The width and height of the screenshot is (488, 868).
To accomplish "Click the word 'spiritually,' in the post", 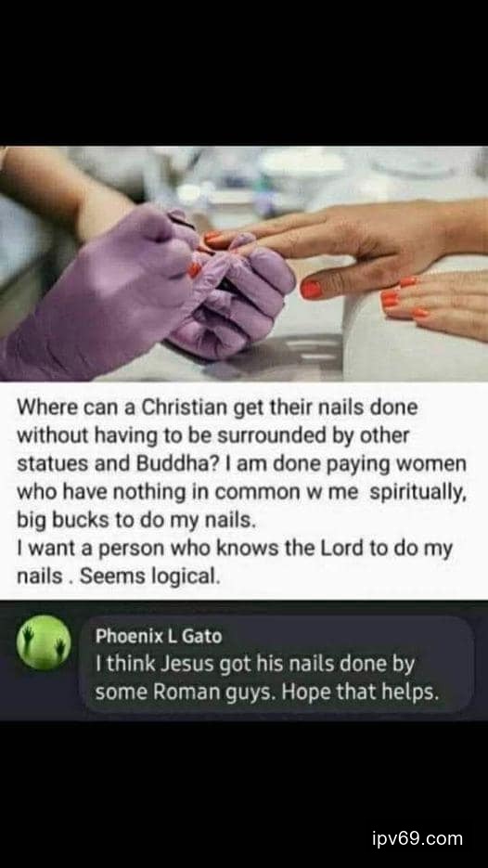I will tap(418, 492).
